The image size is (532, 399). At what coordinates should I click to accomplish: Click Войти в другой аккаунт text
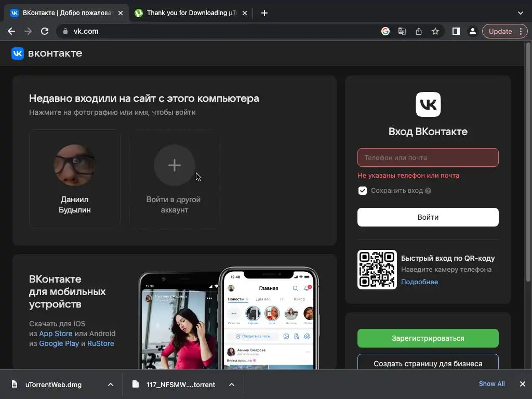tap(174, 205)
